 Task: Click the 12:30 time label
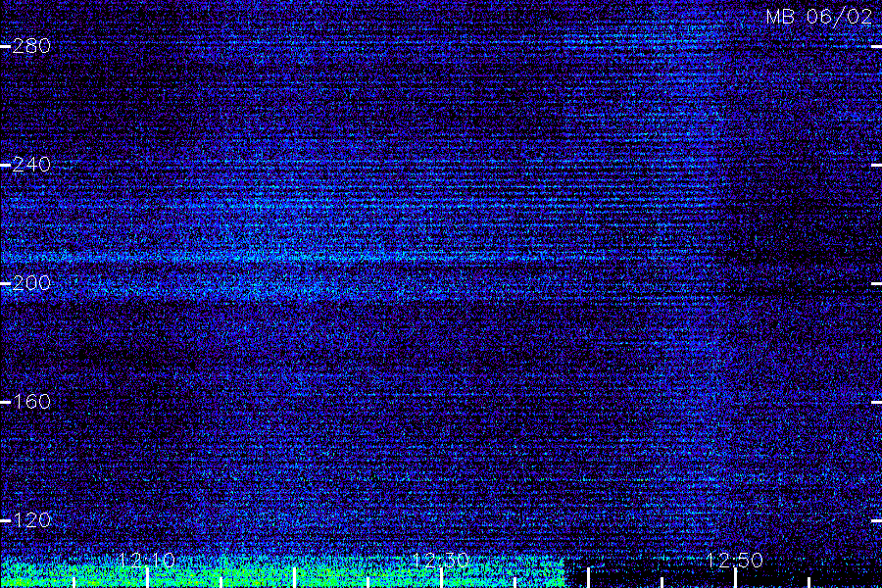tap(440, 560)
